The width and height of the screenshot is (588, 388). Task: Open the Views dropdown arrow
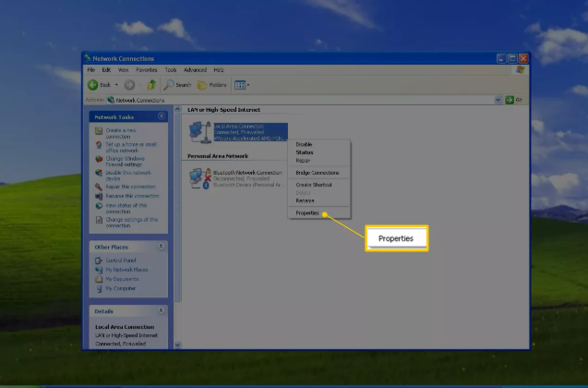248,85
